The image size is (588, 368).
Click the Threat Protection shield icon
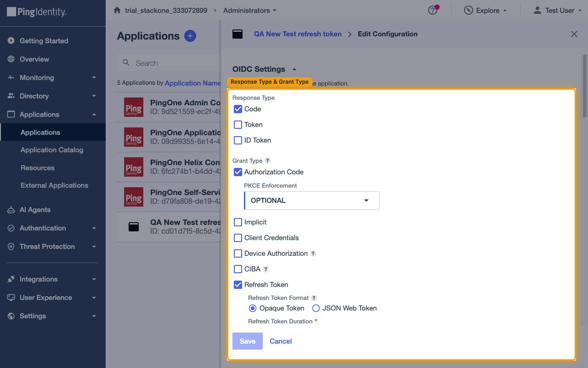tap(11, 247)
